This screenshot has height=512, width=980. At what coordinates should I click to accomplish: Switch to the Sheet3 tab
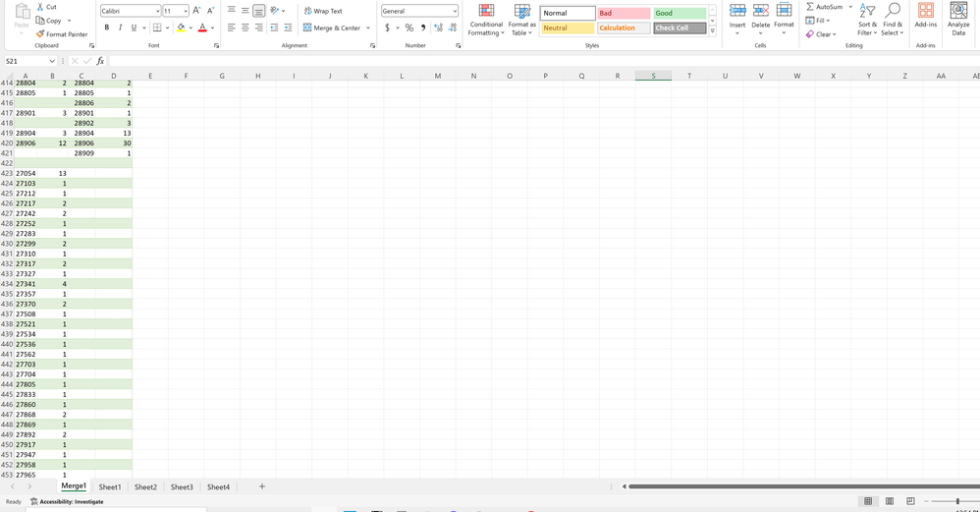(182, 487)
